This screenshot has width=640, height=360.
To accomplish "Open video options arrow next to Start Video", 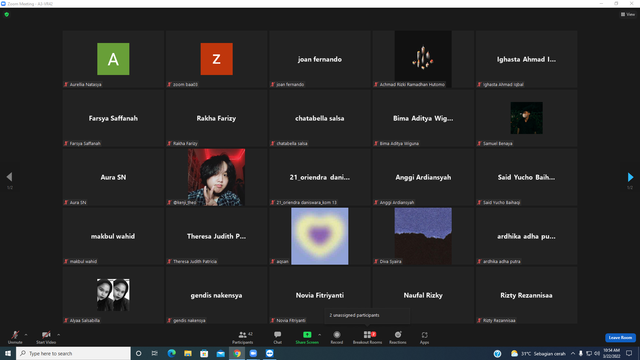I will (x=59, y=335).
